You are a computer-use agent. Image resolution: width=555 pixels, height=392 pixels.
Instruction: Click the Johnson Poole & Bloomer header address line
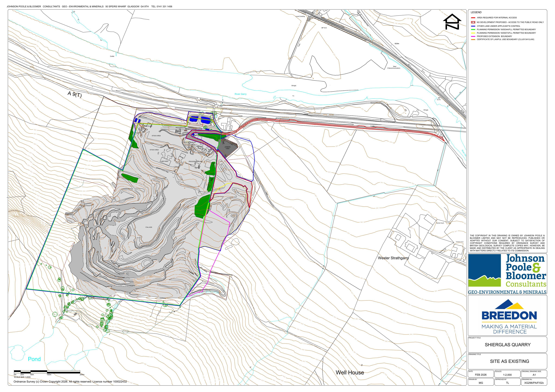[89, 7]
